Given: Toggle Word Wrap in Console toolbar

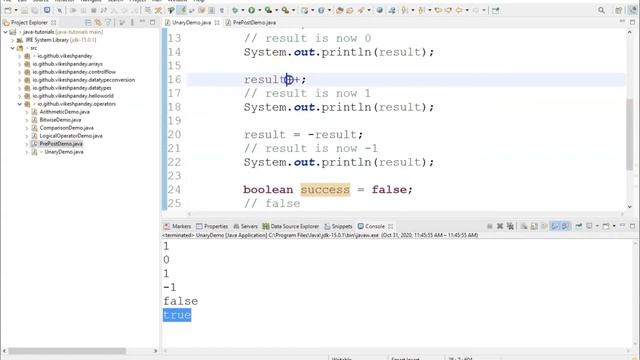Looking at the screenshot, I should [544, 226].
